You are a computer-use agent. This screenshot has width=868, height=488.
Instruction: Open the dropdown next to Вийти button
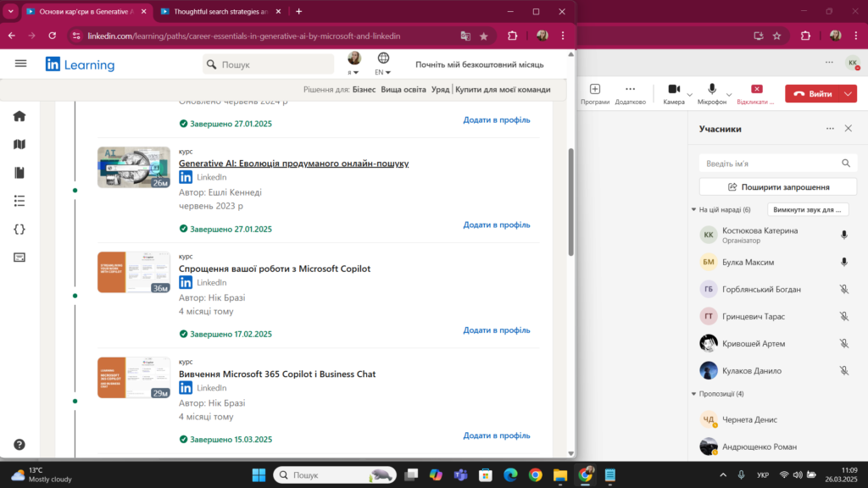click(848, 93)
